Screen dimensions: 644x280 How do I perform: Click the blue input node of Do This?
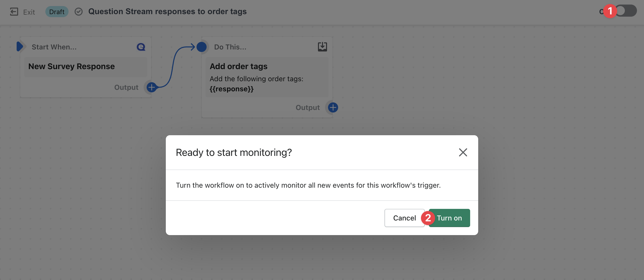pyautogui.click(x=201, y=47)
